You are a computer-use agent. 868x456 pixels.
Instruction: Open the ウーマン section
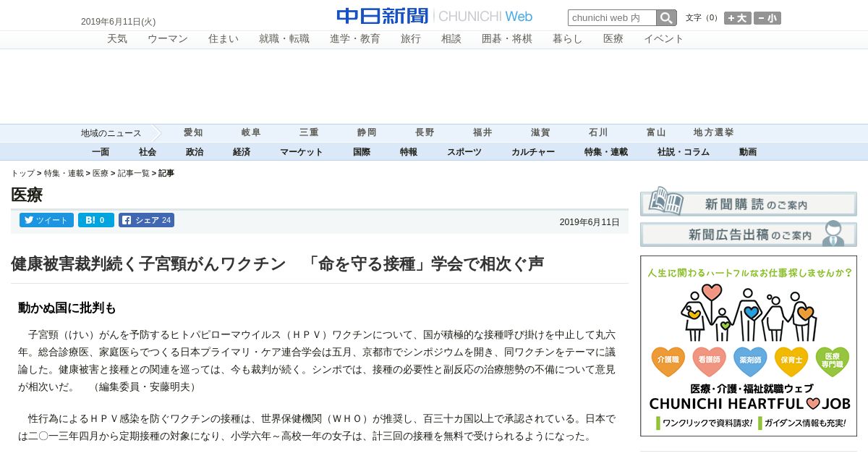pyautogui.click(x=168, y=39)
